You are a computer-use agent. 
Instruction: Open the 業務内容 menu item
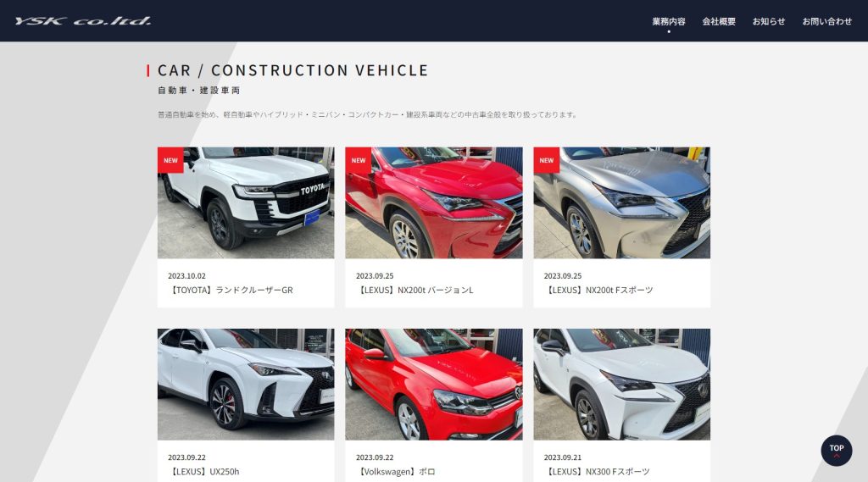(x=669, y=21)
